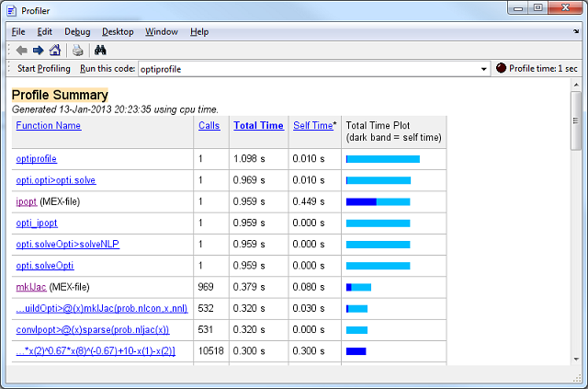Viewport: 588px width, 389px height.
Task: Click the '969' calls cell
Action: coord(206,287)
